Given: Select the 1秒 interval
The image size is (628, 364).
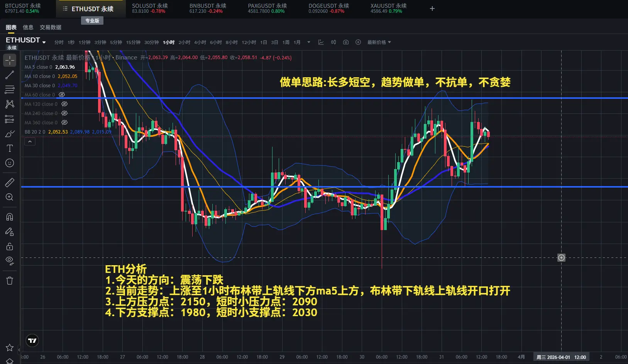Looking at the screenshot, I should point(71,42).
